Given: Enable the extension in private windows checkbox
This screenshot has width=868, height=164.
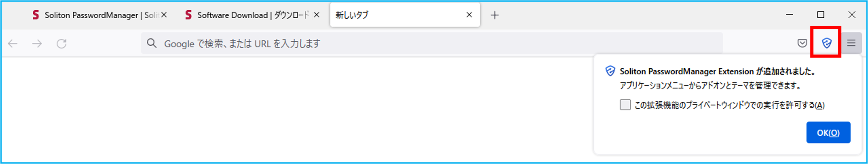Looking at the screenshot, I should click(x=625, y=105).
